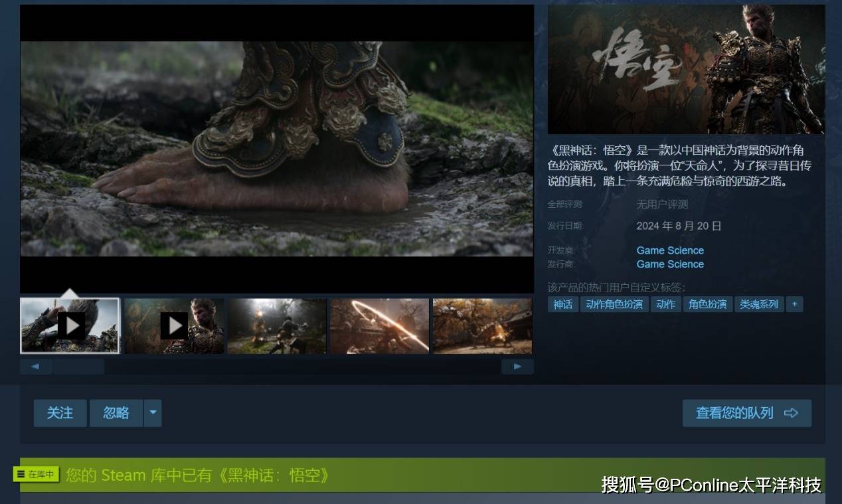This screenshot has height=504, width=842.
Task: Click the plus icon to add tags
Action: click(794, 304)
